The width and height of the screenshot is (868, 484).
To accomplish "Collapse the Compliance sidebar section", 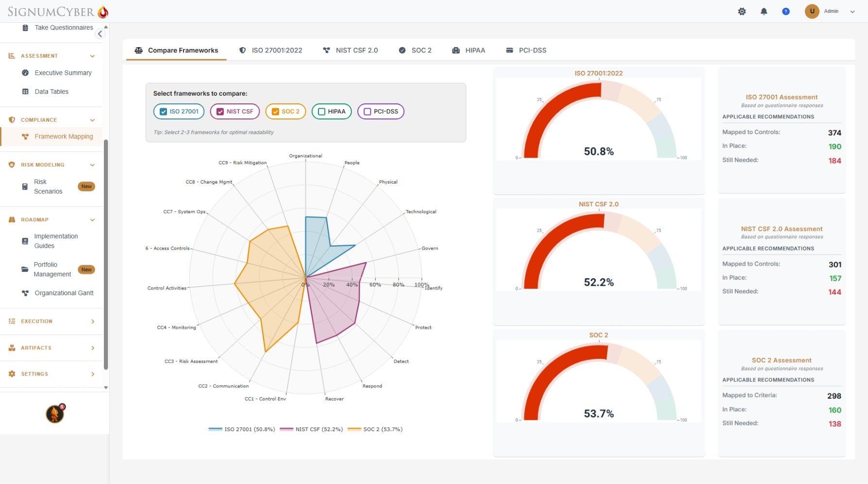I will pyautogui.click(x=92, y=120).
